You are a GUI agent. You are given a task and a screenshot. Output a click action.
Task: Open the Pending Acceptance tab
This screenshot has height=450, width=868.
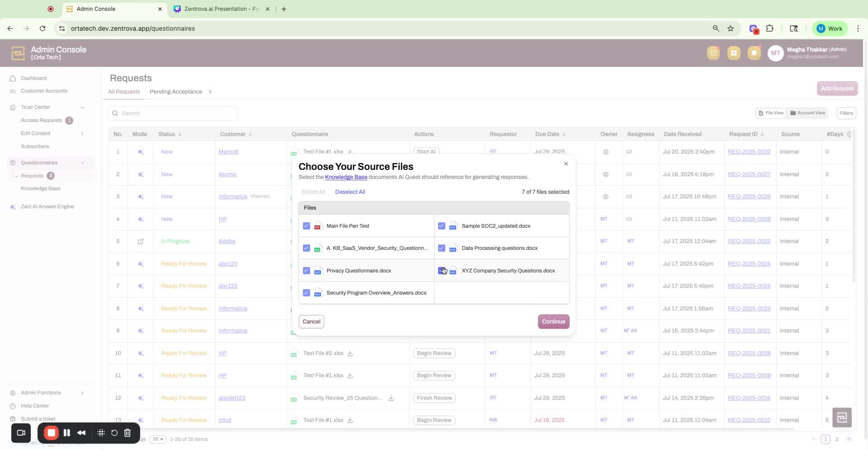176,92
